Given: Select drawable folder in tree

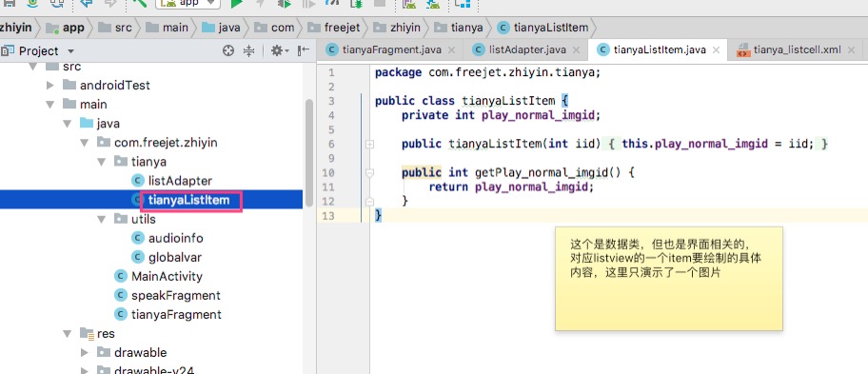Looking at the screenshot, I should click(x=131, y=352).
